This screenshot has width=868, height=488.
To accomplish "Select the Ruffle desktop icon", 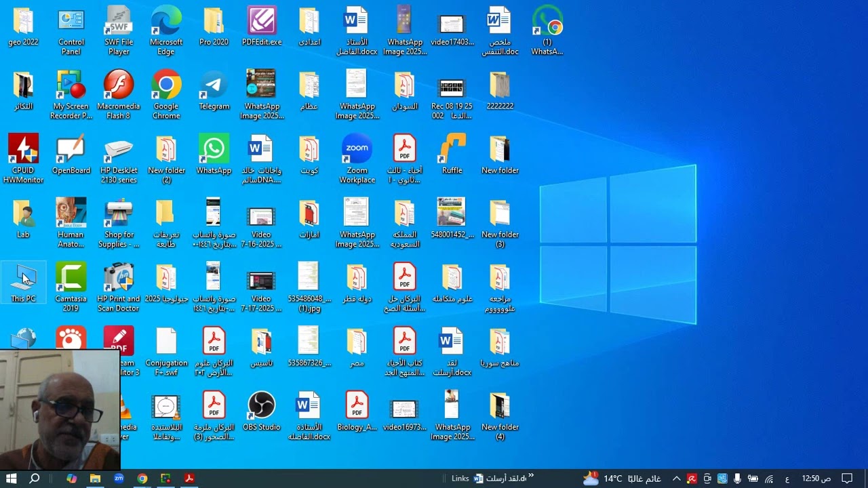I will click(x=452, y=155).
